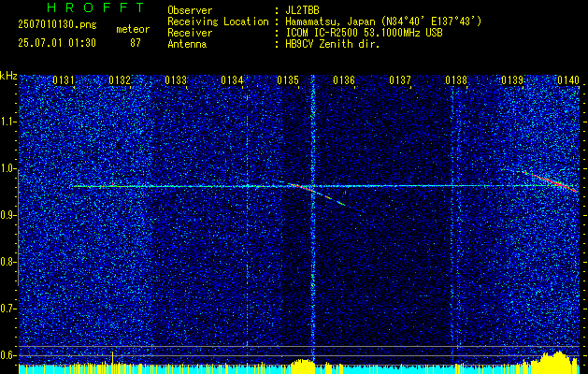The height and width of the screenshot is (374, 588).
Task: Click the 1.1 frequency axis label
Action: coord(8,122)
